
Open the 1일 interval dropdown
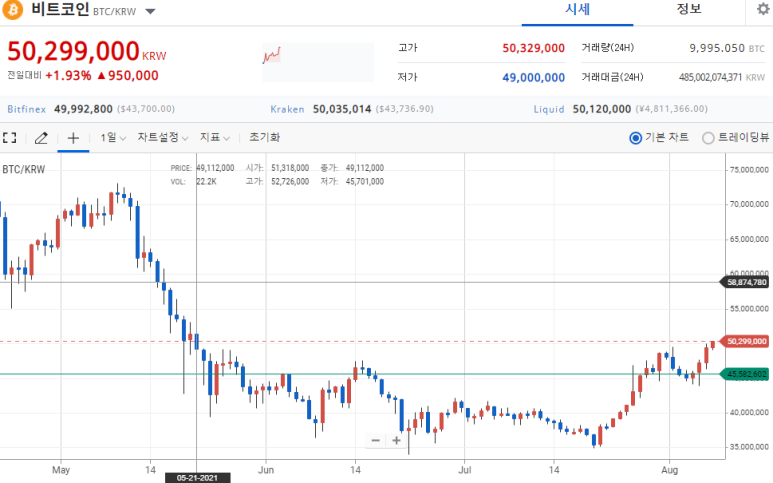(x=113, y=138)
